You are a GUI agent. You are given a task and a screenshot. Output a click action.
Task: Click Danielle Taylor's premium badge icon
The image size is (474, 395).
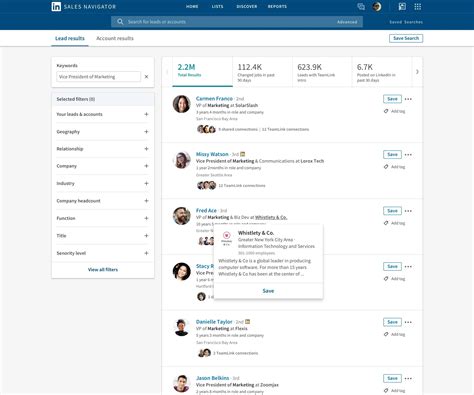click(247, 322)
